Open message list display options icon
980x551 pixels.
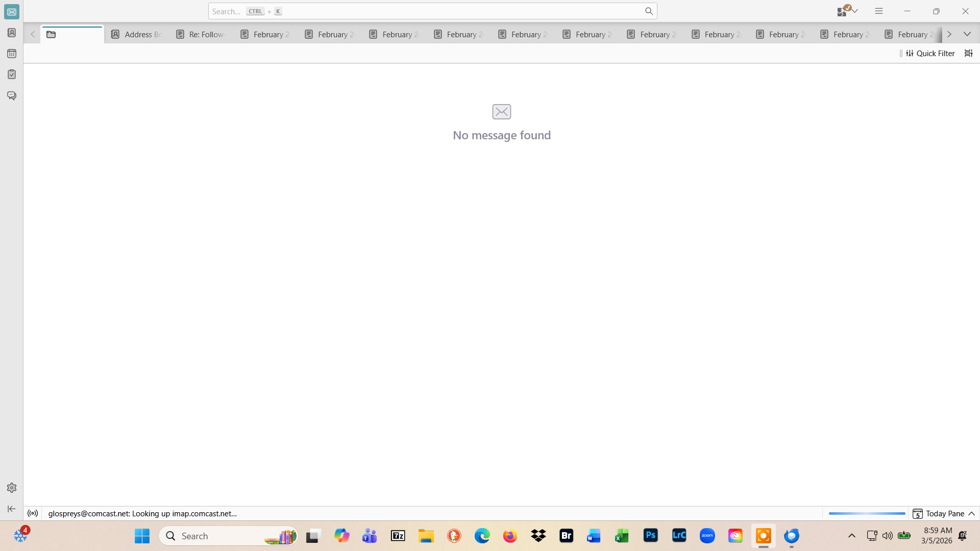pos(968,53)
